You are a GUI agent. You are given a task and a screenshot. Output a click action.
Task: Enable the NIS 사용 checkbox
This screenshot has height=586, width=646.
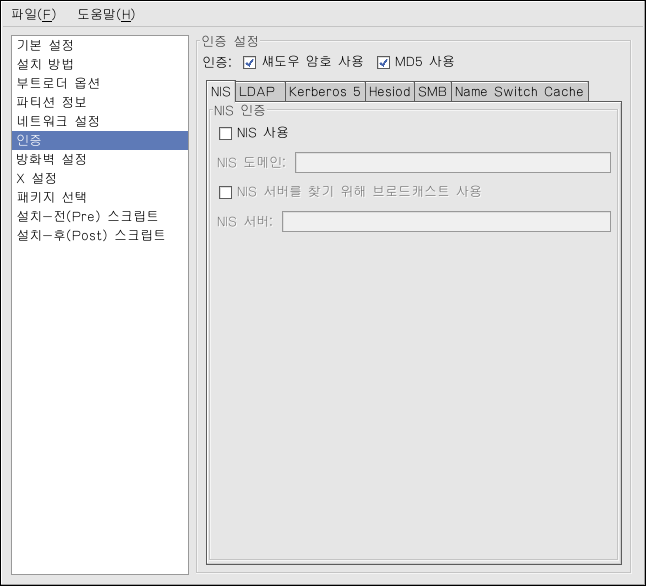(x=225, y=132)
